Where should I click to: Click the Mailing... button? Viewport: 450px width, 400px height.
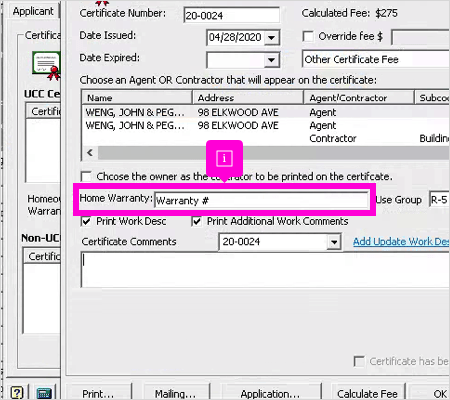175,393
